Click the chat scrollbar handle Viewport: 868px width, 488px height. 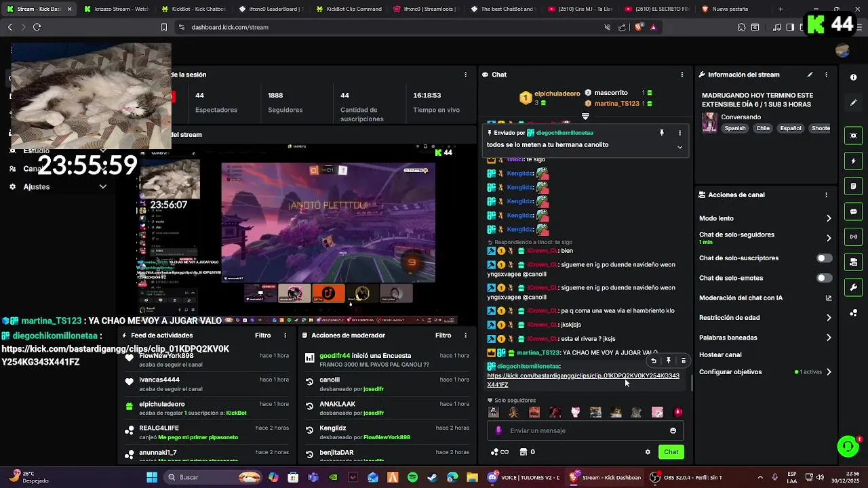(x=691, y=384)
